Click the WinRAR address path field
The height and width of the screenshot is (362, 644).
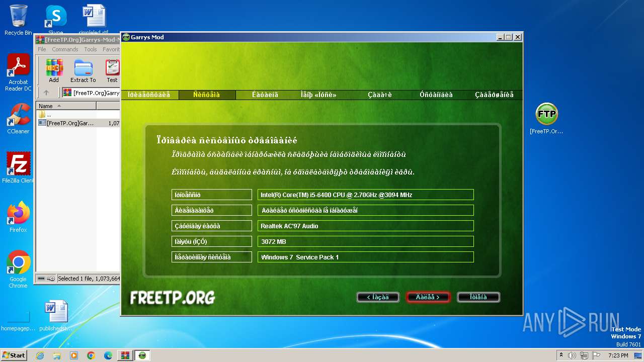(92, 93)
